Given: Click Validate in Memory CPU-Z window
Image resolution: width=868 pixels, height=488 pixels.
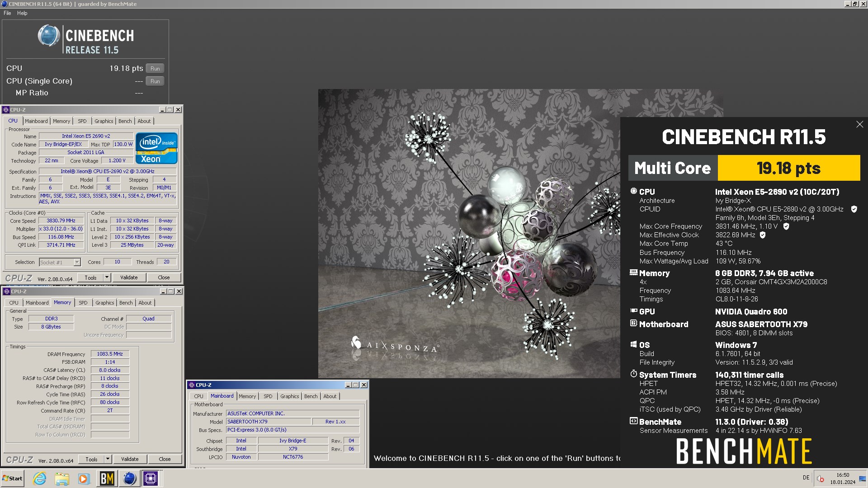Looking at the screenshot, I should click(130, 459).
